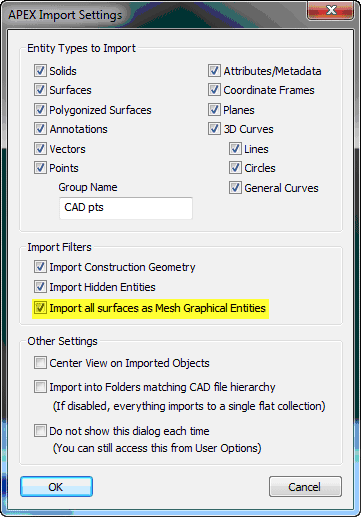
Task: Disable Polygonized Surfaces import
Action: (40, 110)
